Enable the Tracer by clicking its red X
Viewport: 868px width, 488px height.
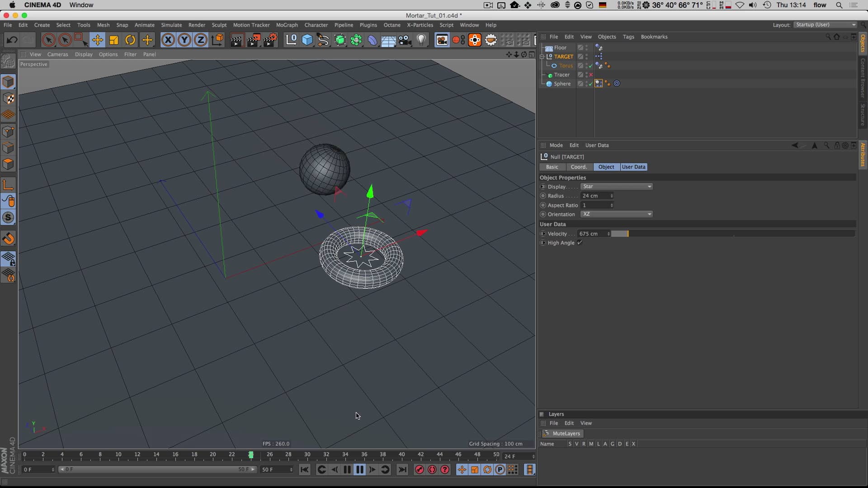[590, 75]
